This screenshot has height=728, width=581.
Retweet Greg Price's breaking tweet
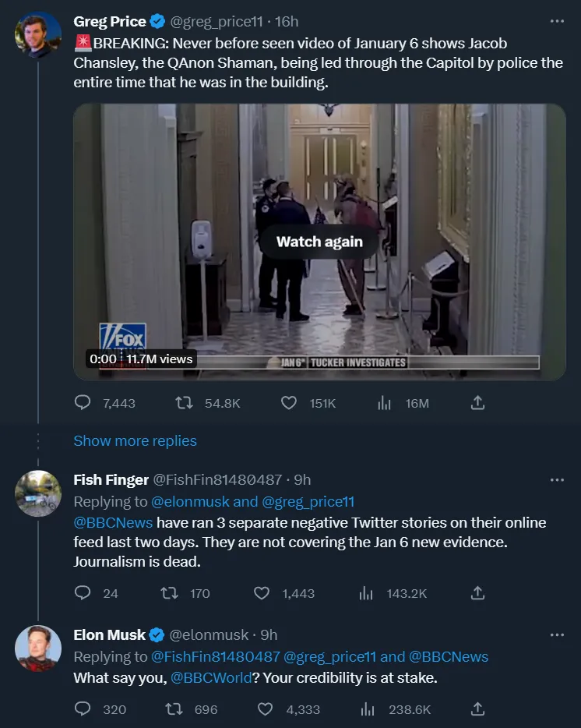coord(185,403)
